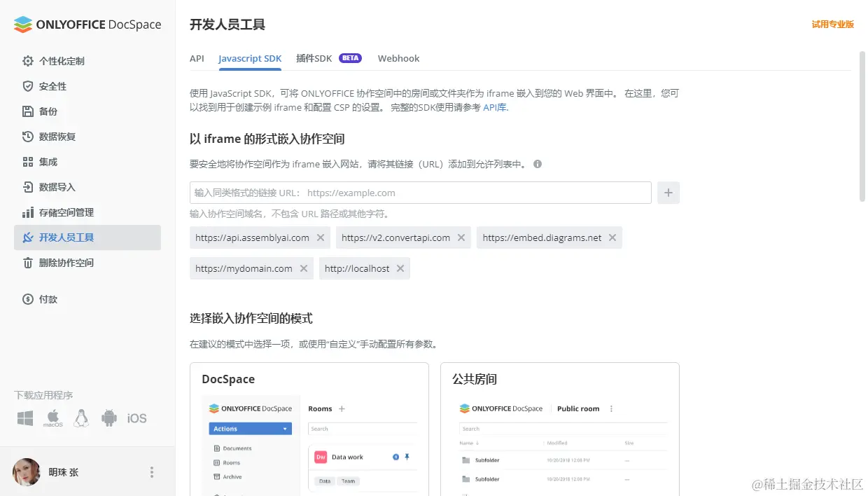Focus the URL input field

(421, 193)
